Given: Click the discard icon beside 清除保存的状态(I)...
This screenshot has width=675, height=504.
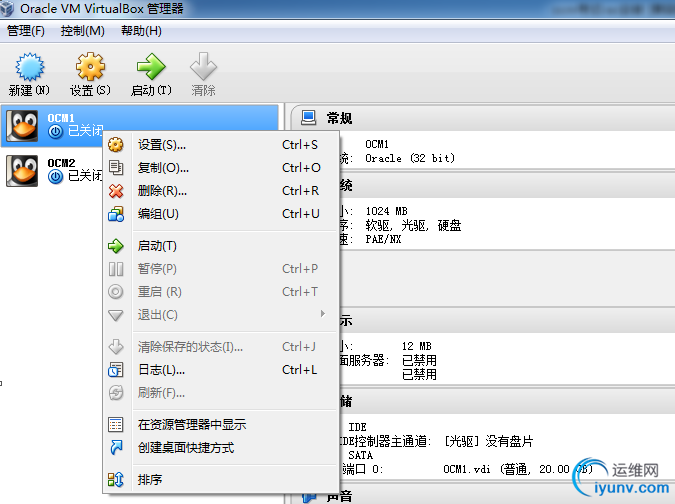Looking at the screenshot, I should pyautogui.click(x=116, y=346).
